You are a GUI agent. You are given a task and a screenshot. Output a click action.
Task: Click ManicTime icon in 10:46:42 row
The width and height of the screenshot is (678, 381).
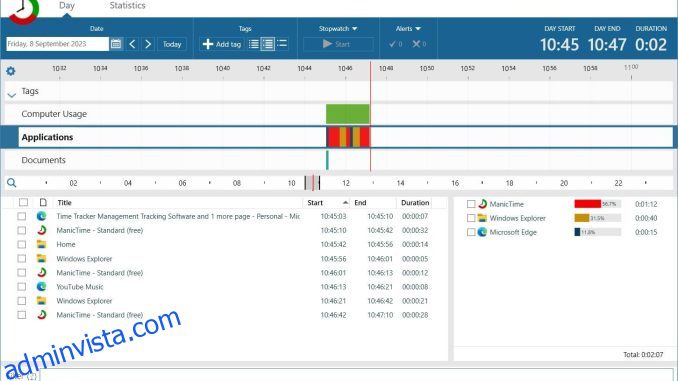(x=42, y=314)
